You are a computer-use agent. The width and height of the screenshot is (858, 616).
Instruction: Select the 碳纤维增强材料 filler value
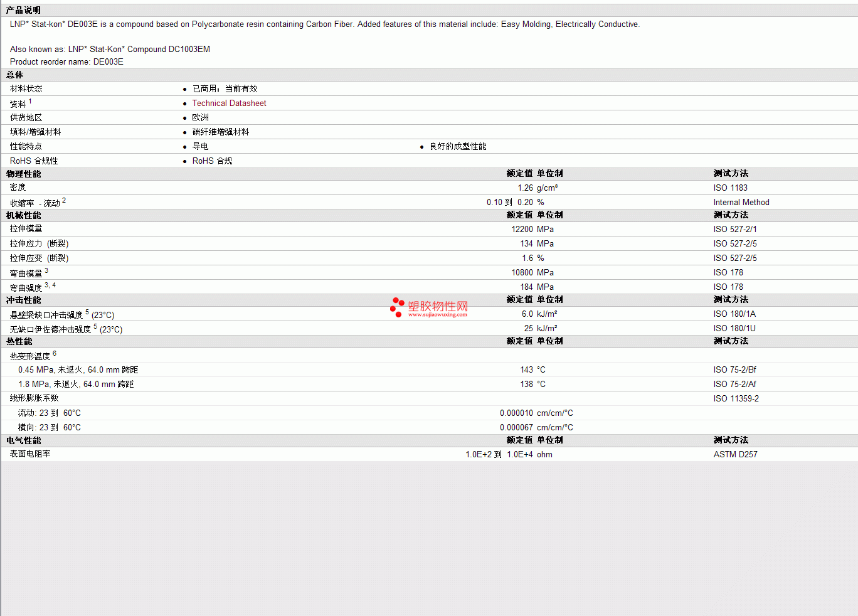point(221,132)
